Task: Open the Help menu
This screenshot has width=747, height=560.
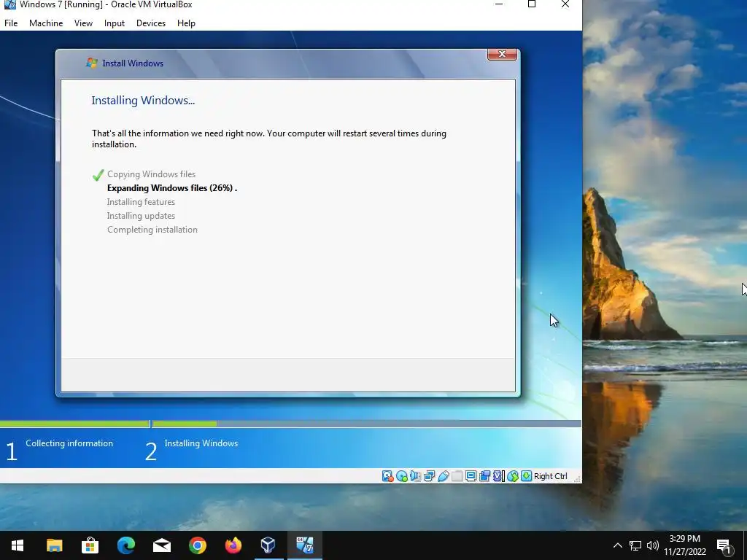Action: click(x=186, y=23)
